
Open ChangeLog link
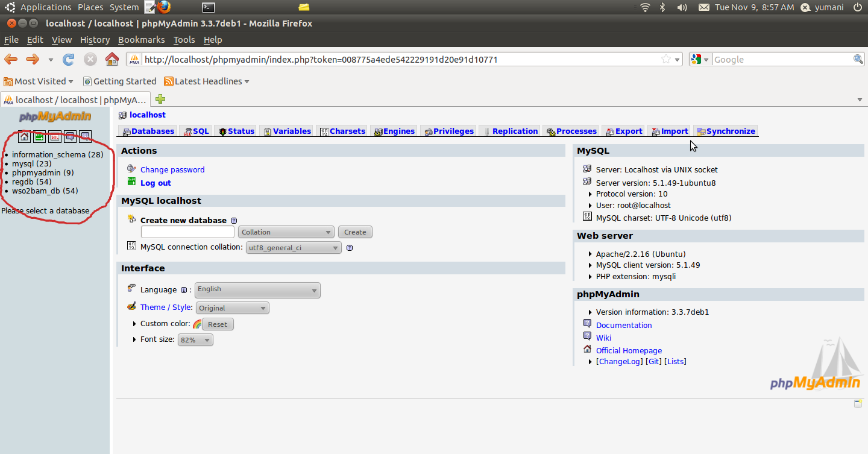619,362
